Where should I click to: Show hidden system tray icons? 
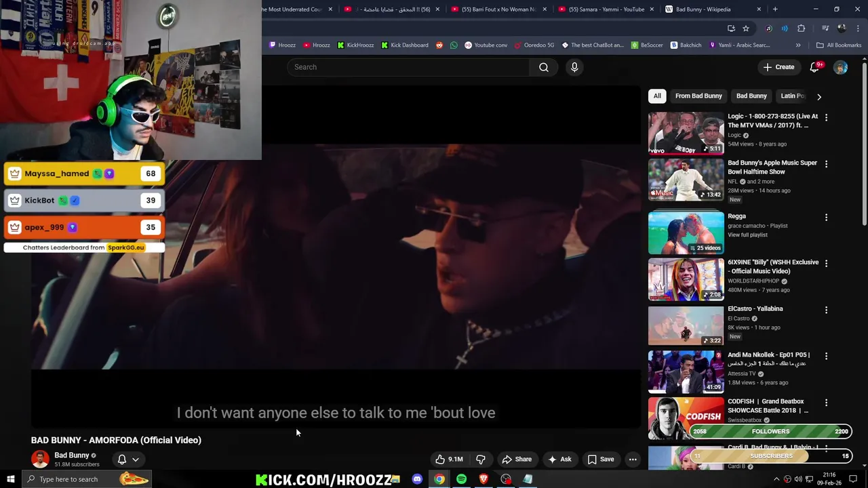point(776,479)
